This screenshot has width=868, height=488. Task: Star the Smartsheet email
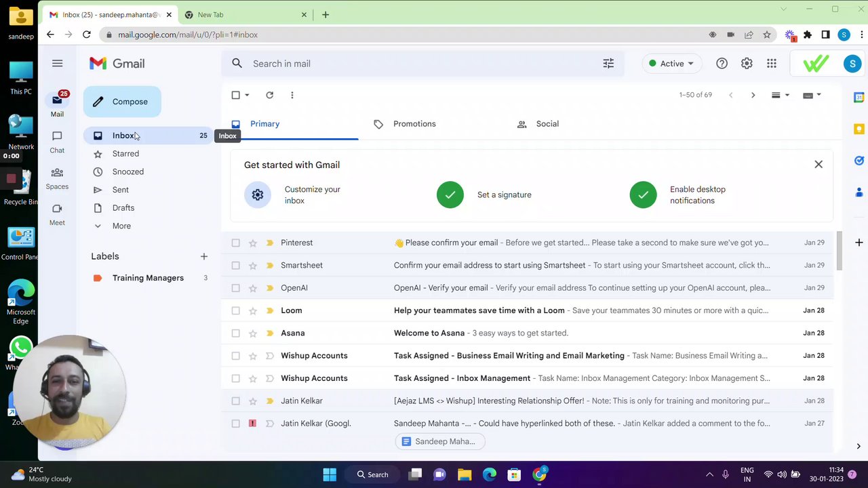[253, 266]
